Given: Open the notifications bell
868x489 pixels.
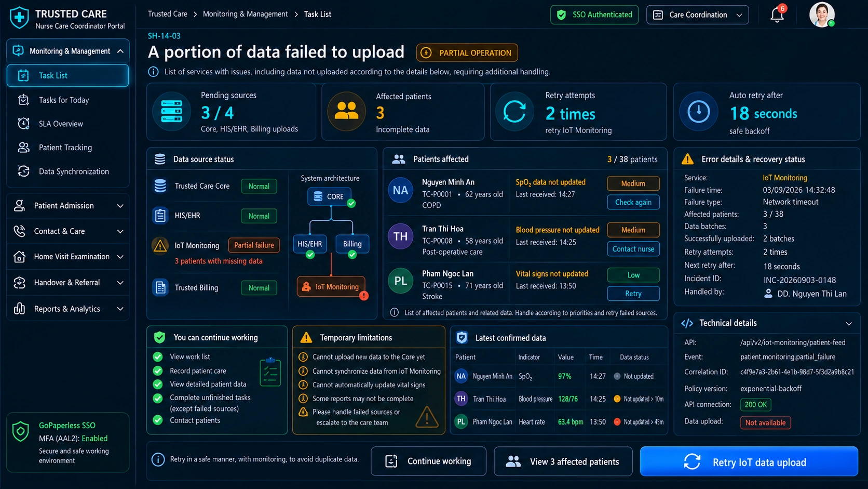Looking at the screenshot, I should [777, 15].
